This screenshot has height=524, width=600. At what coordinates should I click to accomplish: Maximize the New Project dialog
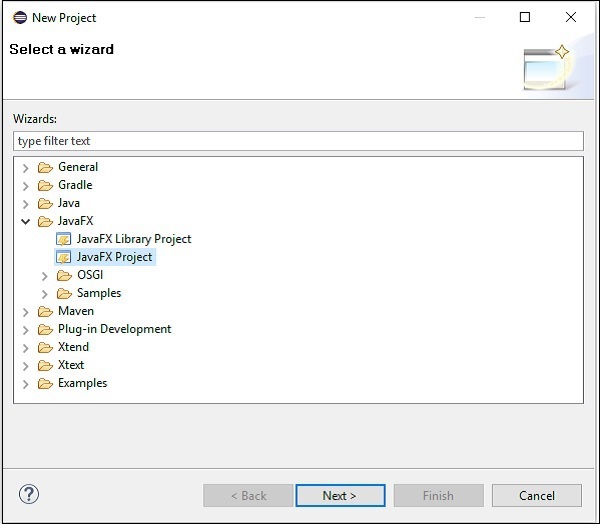[x=525, y=17]
